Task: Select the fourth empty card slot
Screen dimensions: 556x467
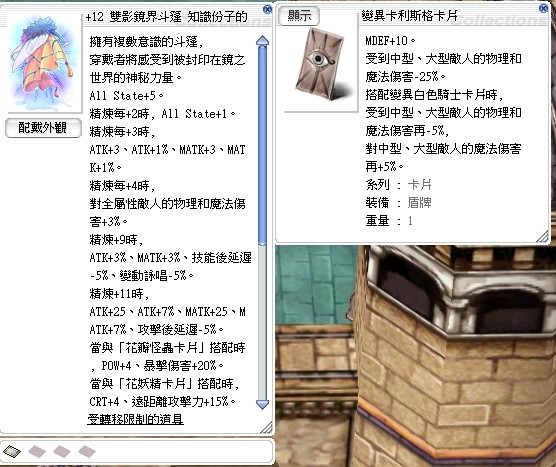Action: coord(87,451)
